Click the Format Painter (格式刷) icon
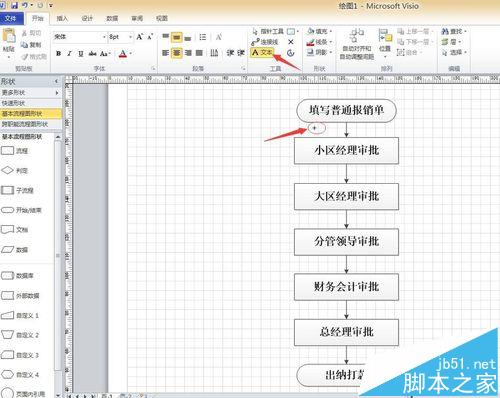Viewport: 500px width, 398px height. coord(25,57)
